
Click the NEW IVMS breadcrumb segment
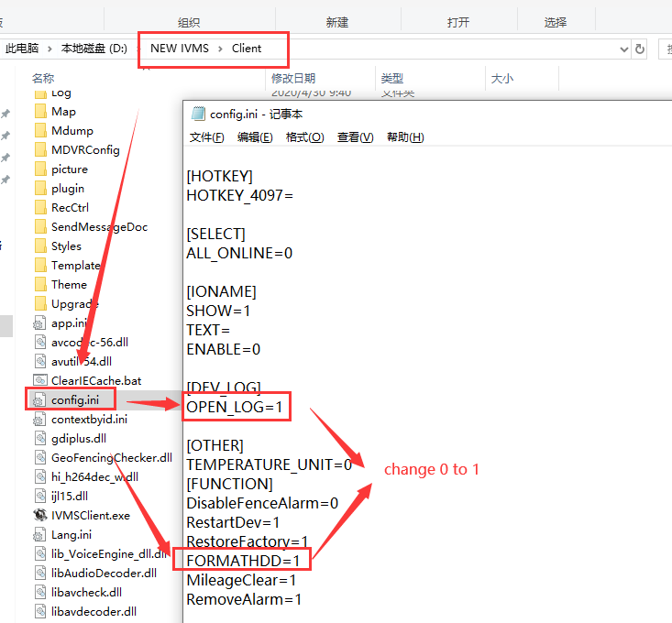point(180,49)
